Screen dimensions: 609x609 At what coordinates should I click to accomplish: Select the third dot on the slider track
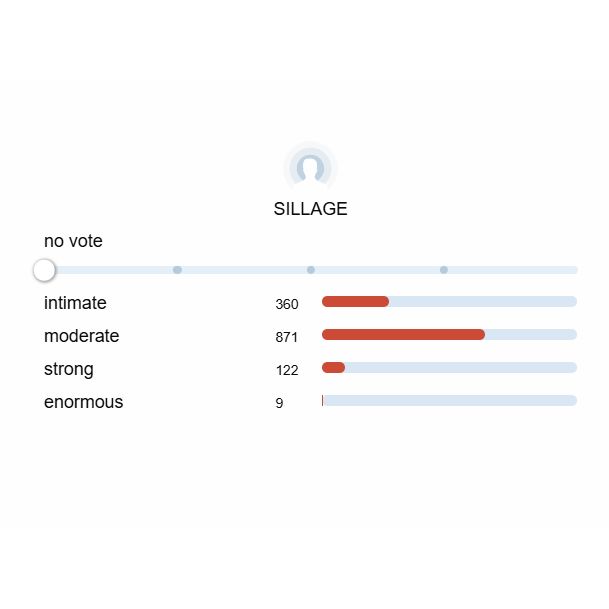coord(444,270)
